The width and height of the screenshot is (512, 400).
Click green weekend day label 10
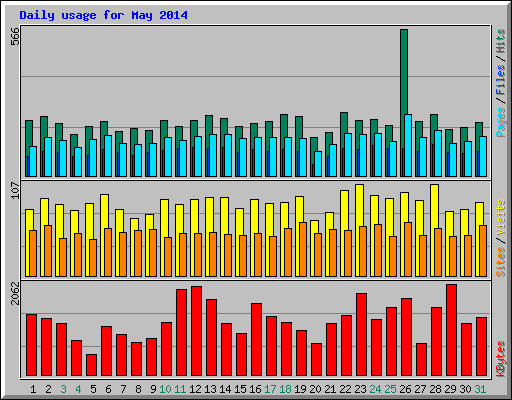point(165,389)
